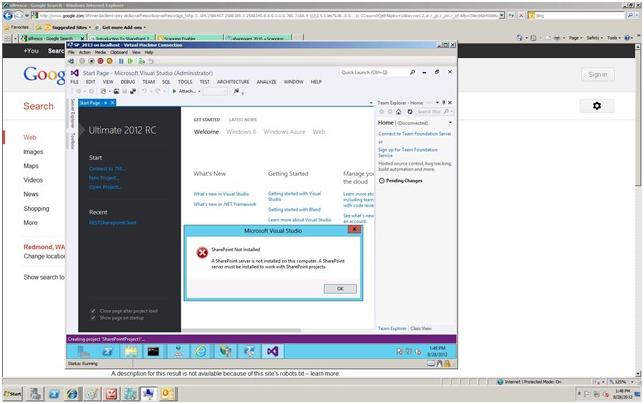
Task: Open Command Prompt icon on VM taskbar
Action: 153,351
